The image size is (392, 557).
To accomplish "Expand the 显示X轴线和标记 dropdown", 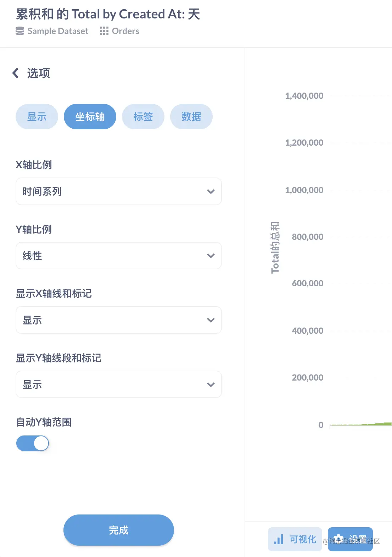I will pyautogui.click(x=119, y=320).
